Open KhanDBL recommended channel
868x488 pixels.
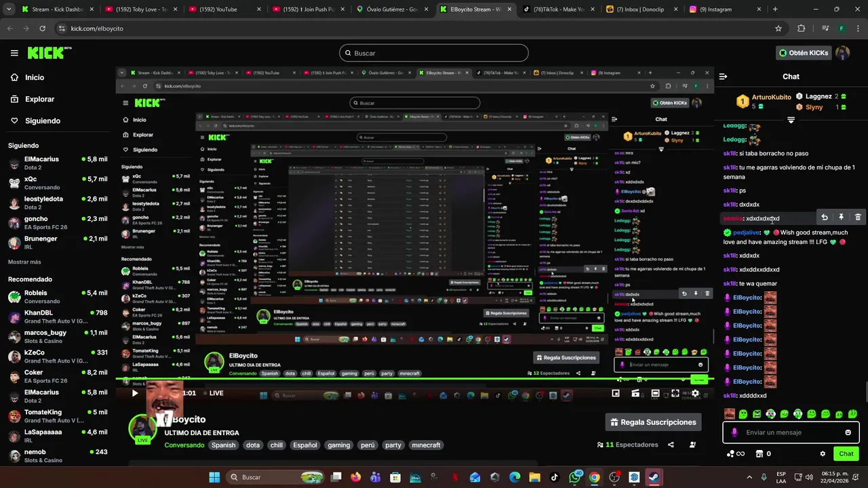[x=58, y=317]
